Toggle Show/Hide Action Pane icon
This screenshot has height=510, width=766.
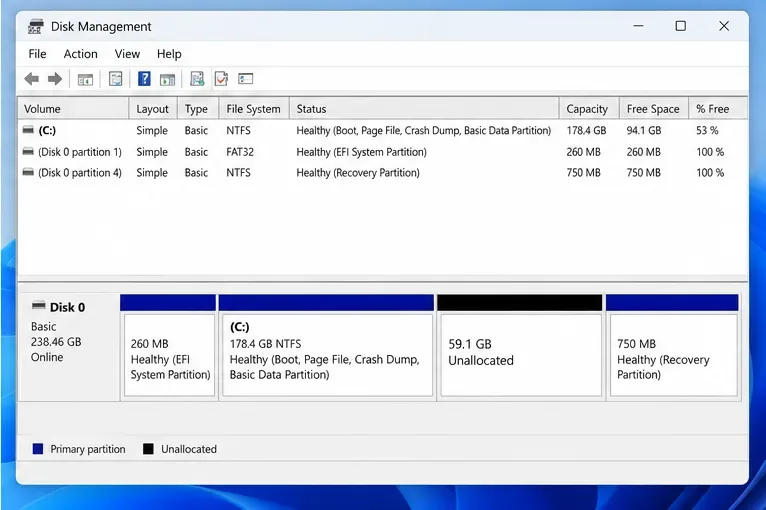coord(168,79)
